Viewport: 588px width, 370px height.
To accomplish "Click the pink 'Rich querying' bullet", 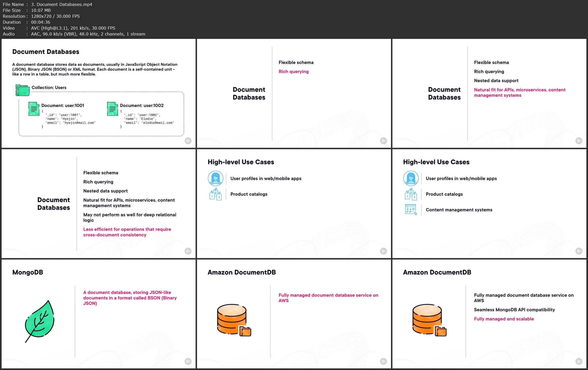I will coord(294,71).
